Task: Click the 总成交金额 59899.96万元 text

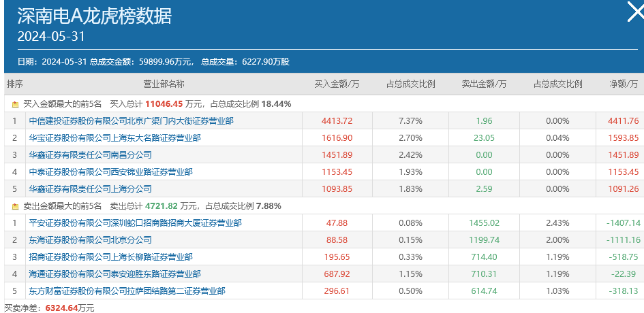Action: point(141,62)
